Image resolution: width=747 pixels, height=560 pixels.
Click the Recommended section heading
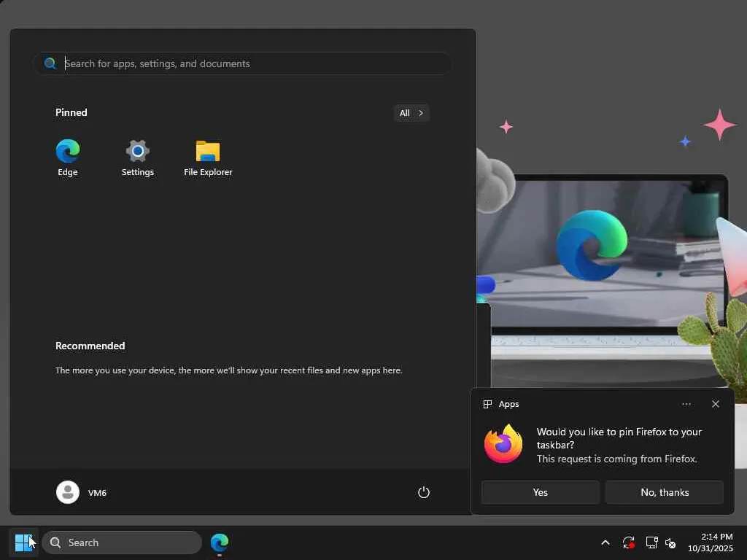(x=90, y=346)
